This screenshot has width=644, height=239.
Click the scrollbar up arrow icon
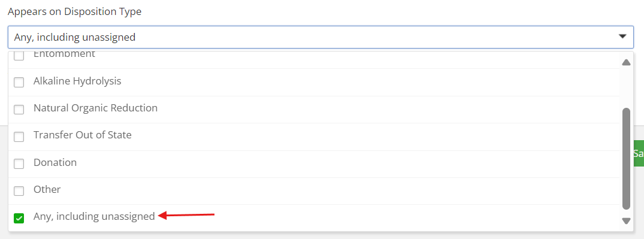click(626, 62)
